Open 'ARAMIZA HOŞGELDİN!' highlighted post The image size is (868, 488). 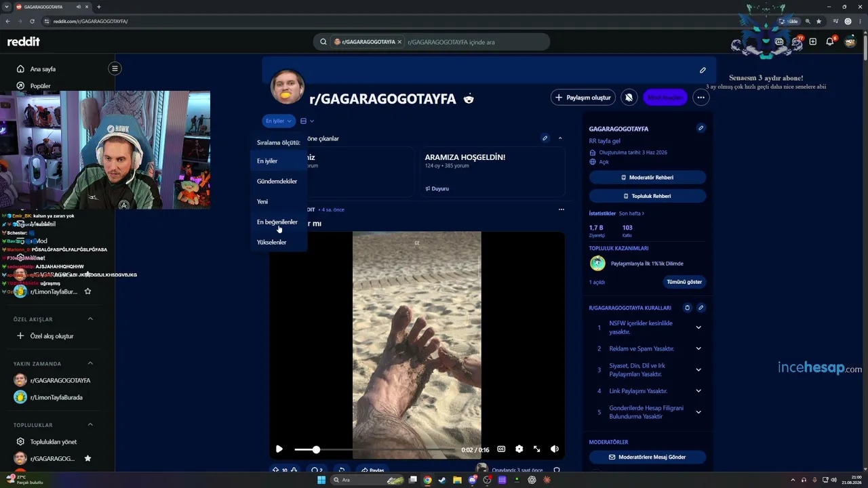click(492, 172)
